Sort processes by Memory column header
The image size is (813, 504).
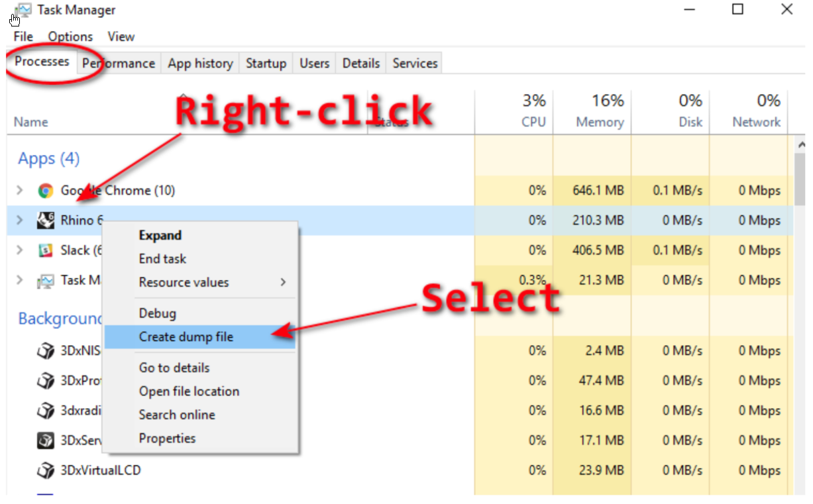click(x=592, y=111)
